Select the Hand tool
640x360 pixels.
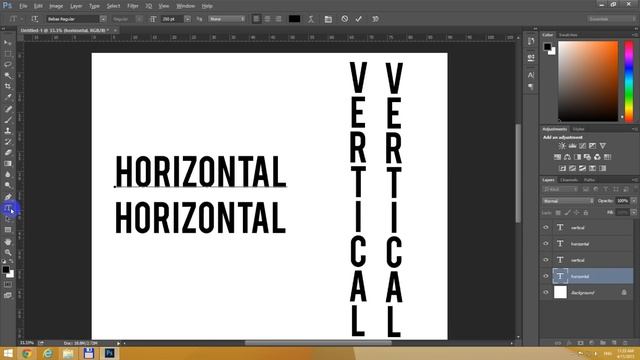(8, 242)
